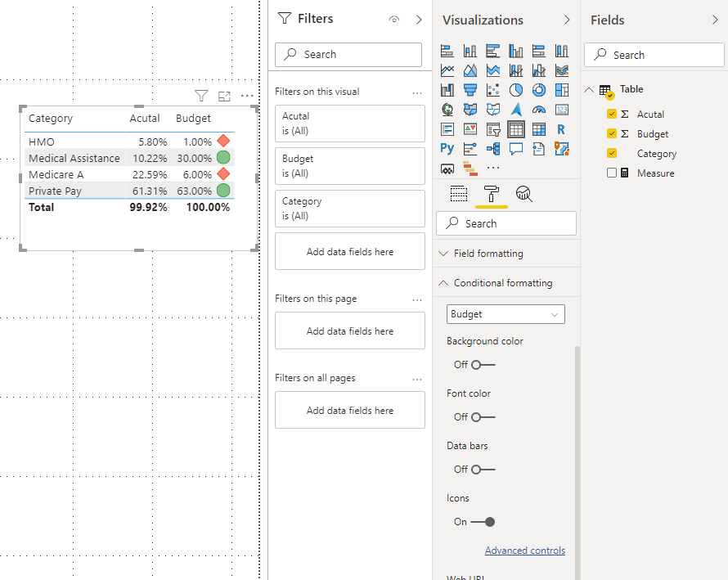728x580 pixels.
Task: Switch to the Fields well tab
Action: [x=459, y=194]
